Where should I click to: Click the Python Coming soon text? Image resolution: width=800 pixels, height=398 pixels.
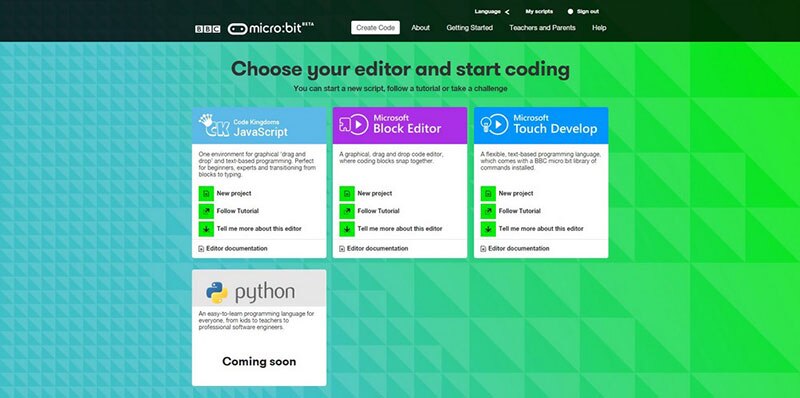(259, 362)
